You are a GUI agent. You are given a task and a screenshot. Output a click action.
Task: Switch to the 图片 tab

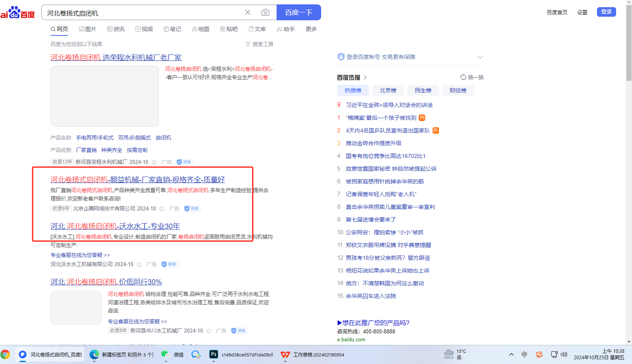point(88,29)
